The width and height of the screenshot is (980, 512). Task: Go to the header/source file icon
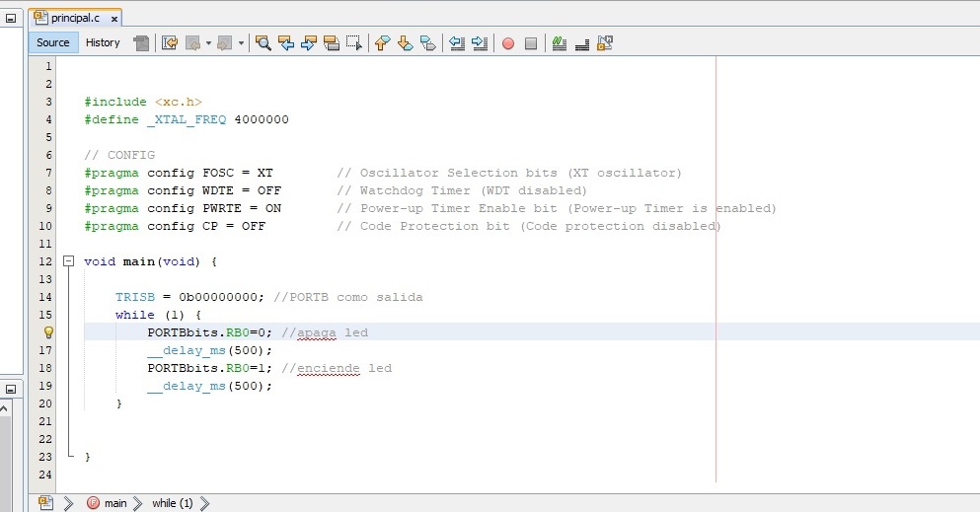[604, 43]
